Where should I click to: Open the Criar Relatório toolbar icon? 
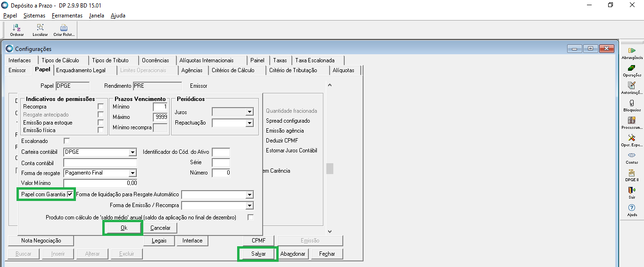coord(64,30)
